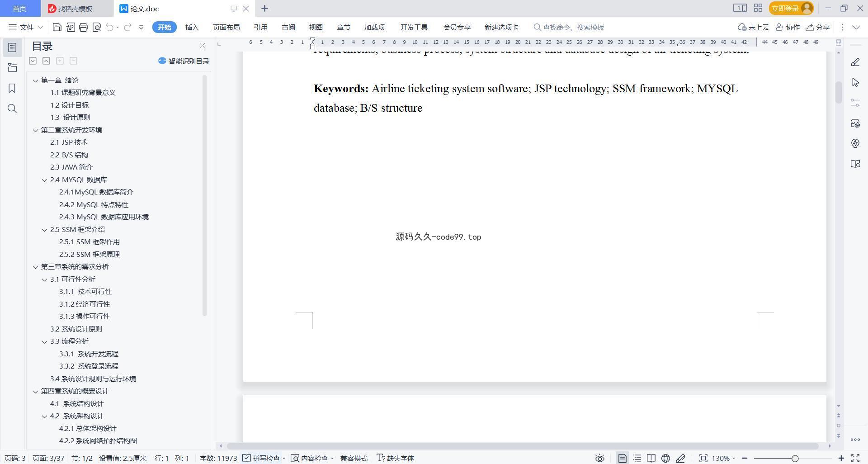This screenshot has height=464, width=868.
Task: Click 缺失字体 in status bar
Action: point(396,458)
